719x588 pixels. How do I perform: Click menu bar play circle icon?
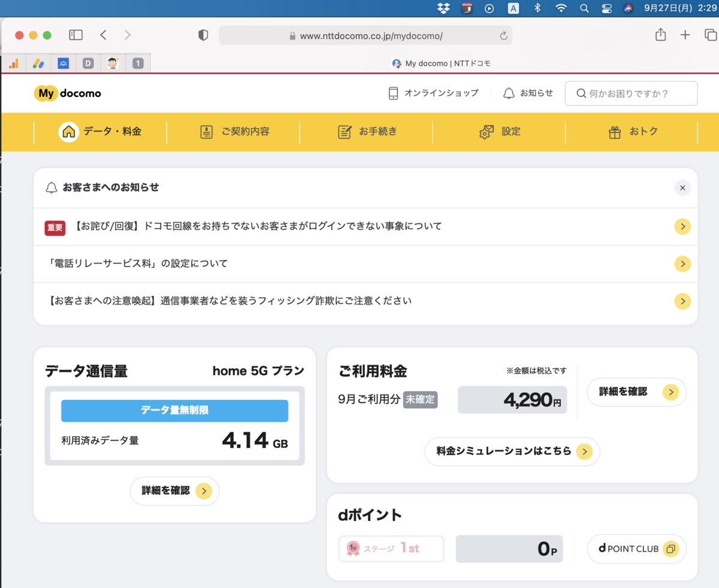[490, 8]
